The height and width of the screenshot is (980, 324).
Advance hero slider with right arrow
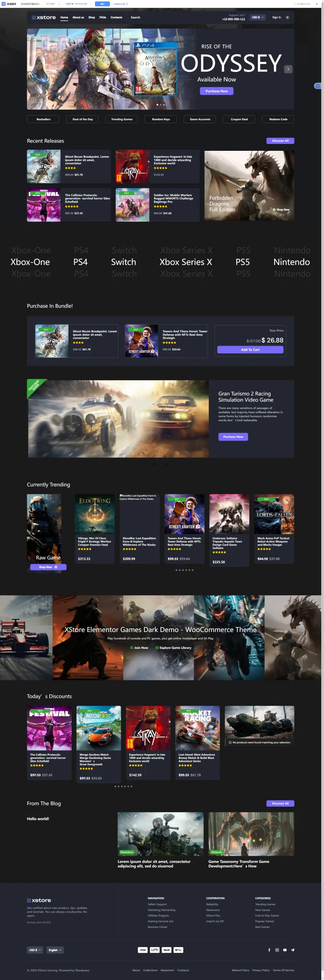click(288, 69)
